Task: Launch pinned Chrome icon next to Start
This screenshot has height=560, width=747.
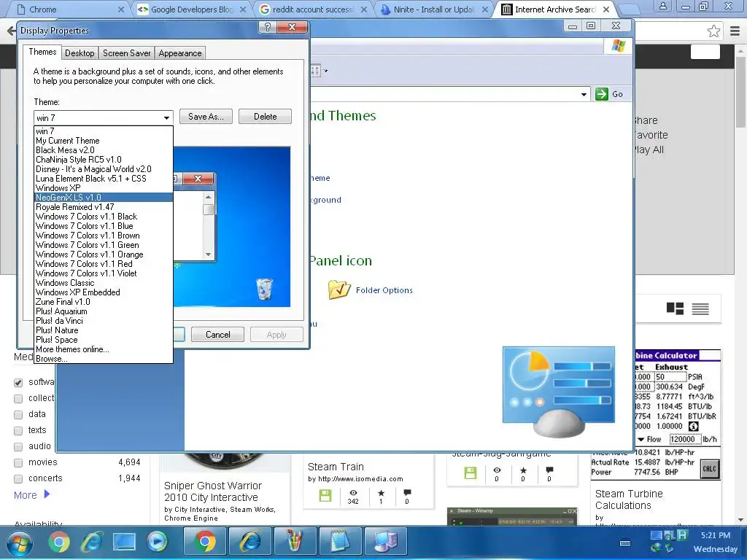Action: click(59, 542)
